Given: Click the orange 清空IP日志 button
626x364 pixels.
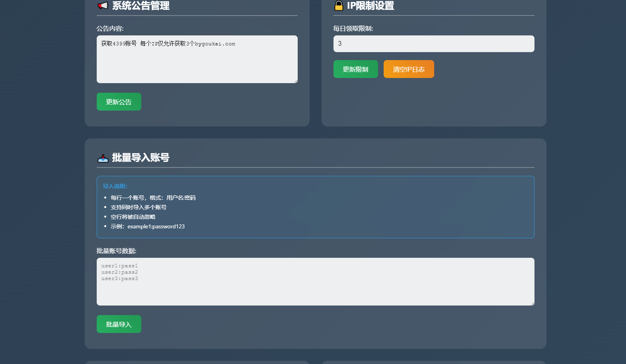Looking at the screenshot, I should click(x=408, y=69).
